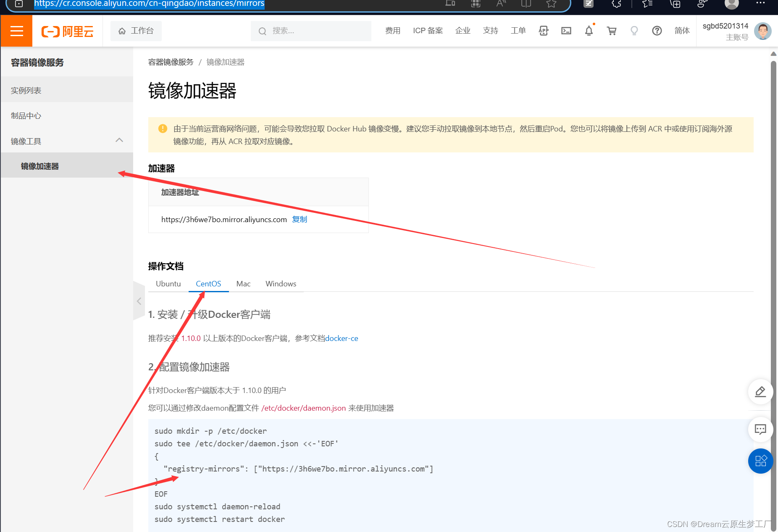Click the 容器镜像服务 sidebar title

pos(37,63)
